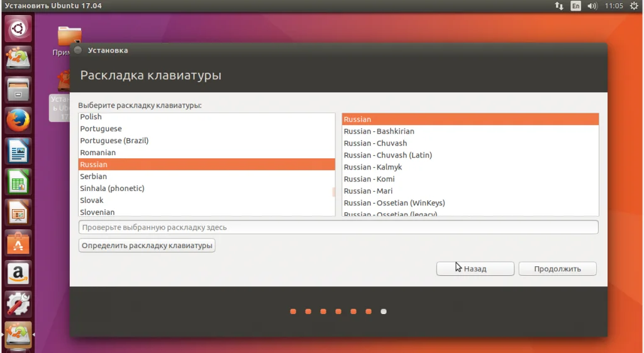The width and height of the screenshot is (644, 353).
Task: Select Russian in the left language list
Action: click(206, 165)
